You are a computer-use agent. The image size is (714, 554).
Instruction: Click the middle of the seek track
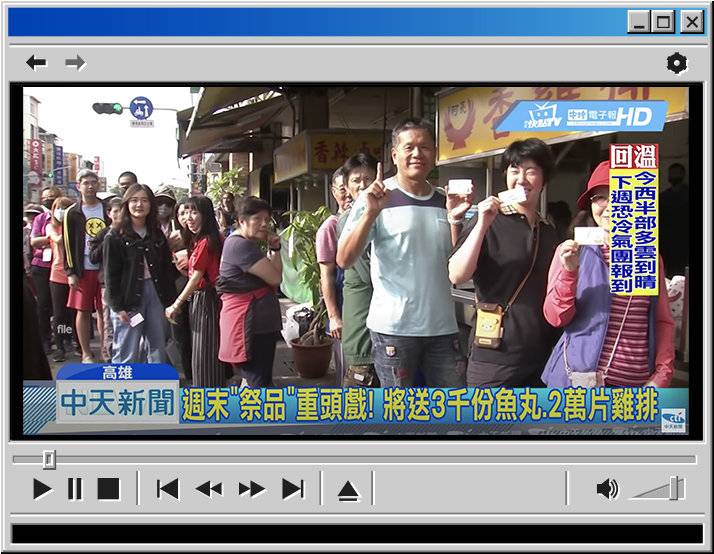354,459
